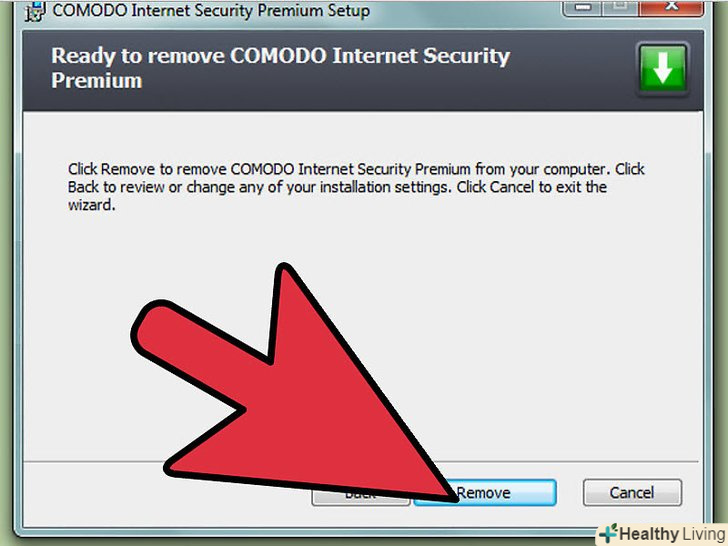Go Back to previous wizard step
Viewport: 728px width, 546px height.
pyautogui.click(x=361, y=494)
